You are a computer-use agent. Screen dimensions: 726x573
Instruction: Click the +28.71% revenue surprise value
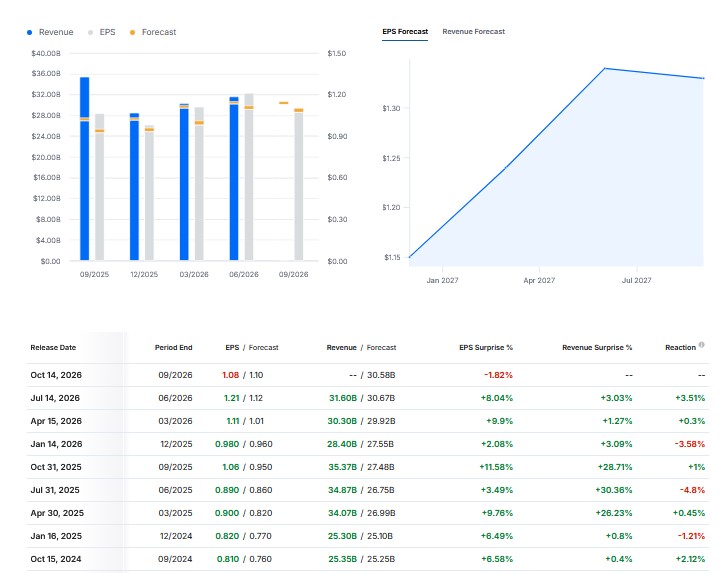[x=615, y=467]
